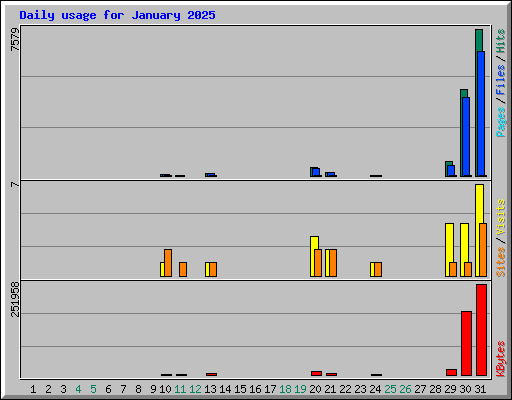
Task: Click the orange sites bar for day 10
Action: (168, 263)
